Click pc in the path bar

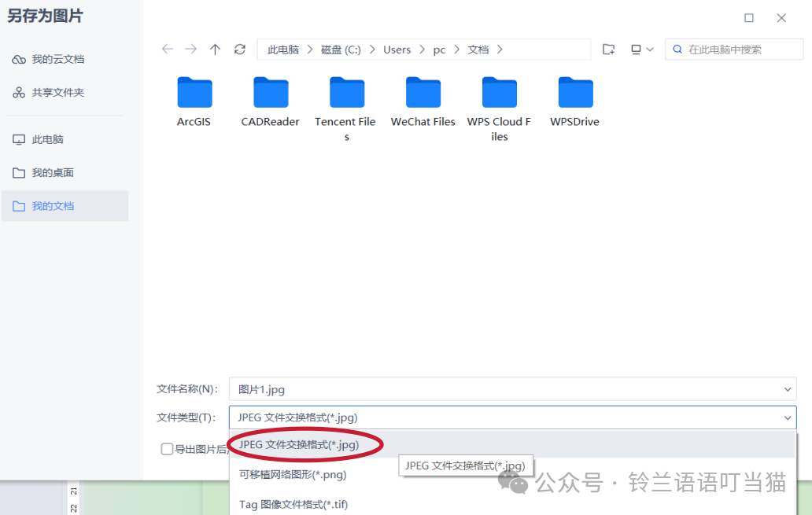[x=439, y=50]
